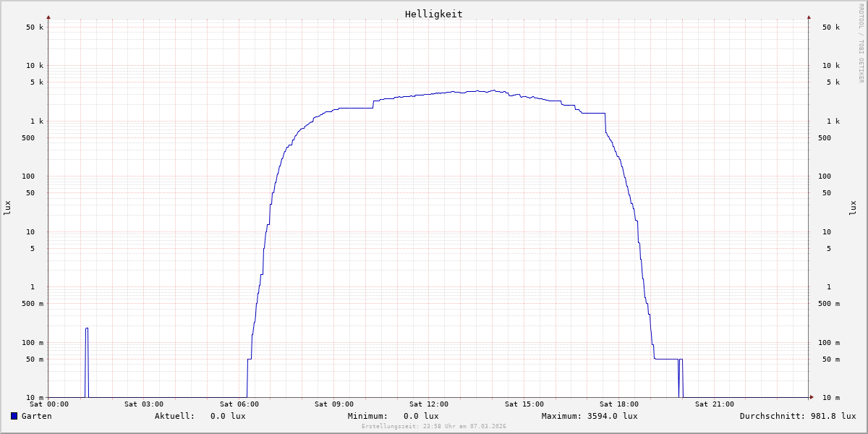Click the Sat 06:00 time axis label

pos(239,404)
